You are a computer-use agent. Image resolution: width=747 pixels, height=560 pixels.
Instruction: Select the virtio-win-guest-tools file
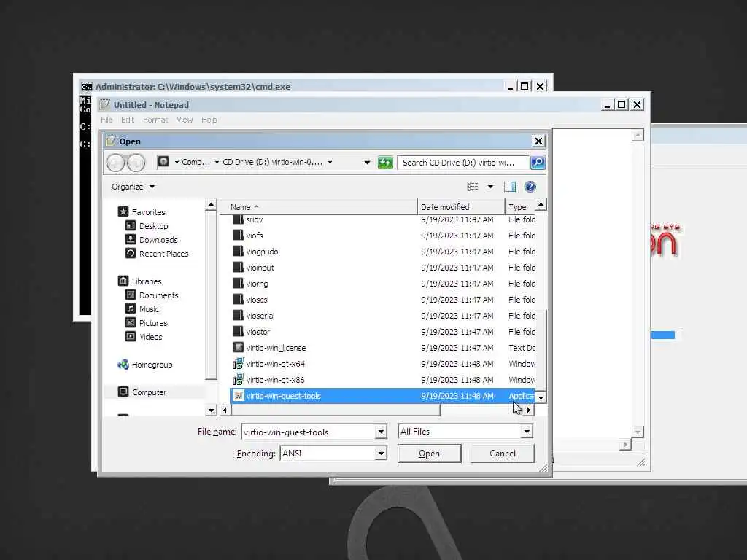[x=382, y=396]
